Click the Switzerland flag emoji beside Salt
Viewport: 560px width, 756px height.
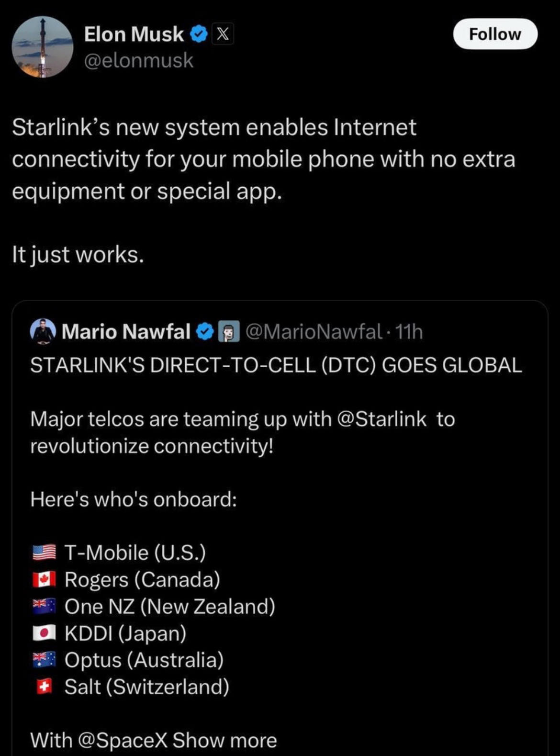(x=44, y=687)
